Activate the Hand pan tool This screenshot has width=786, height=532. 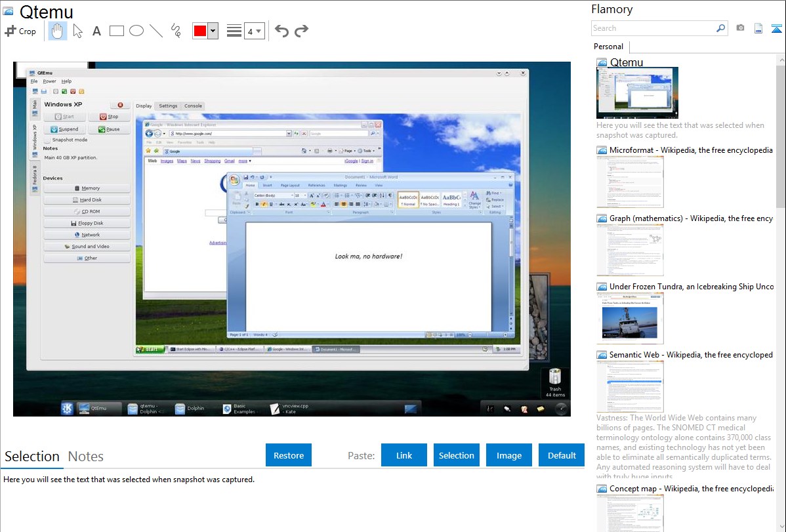coord(58,31)
